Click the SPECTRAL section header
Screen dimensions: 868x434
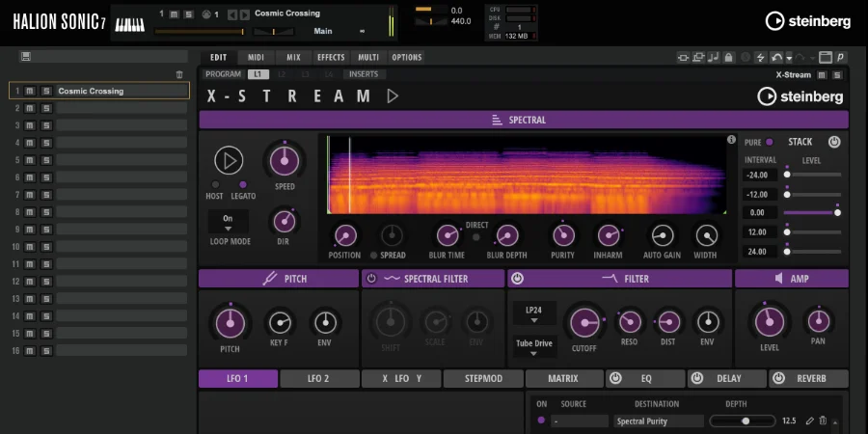[524, 120]
